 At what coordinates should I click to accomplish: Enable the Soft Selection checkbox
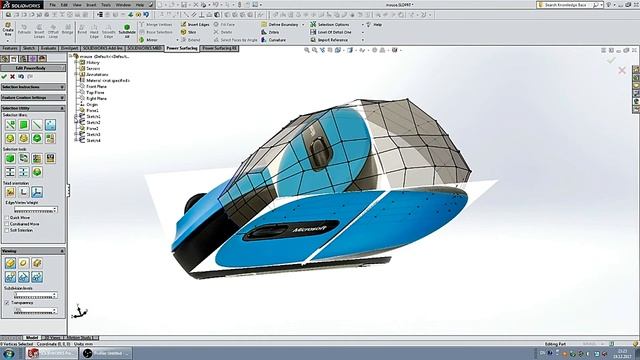pyautogui.click(x=7, y=230)
